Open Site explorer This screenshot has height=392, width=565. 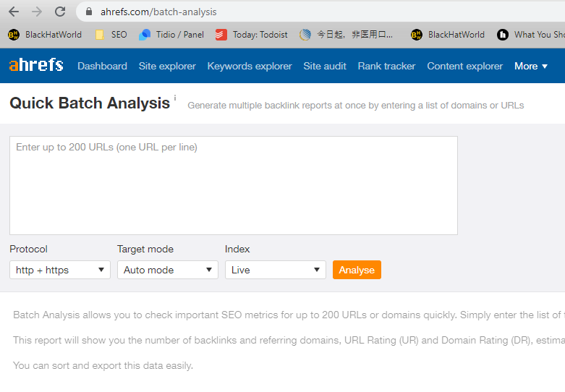pyautogui.click(x=167, y=67)
